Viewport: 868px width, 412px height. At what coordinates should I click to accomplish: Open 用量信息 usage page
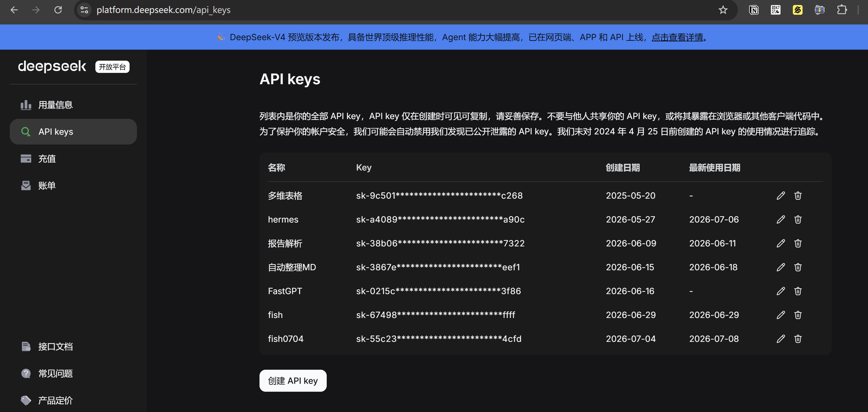click(x=73, y=105)
